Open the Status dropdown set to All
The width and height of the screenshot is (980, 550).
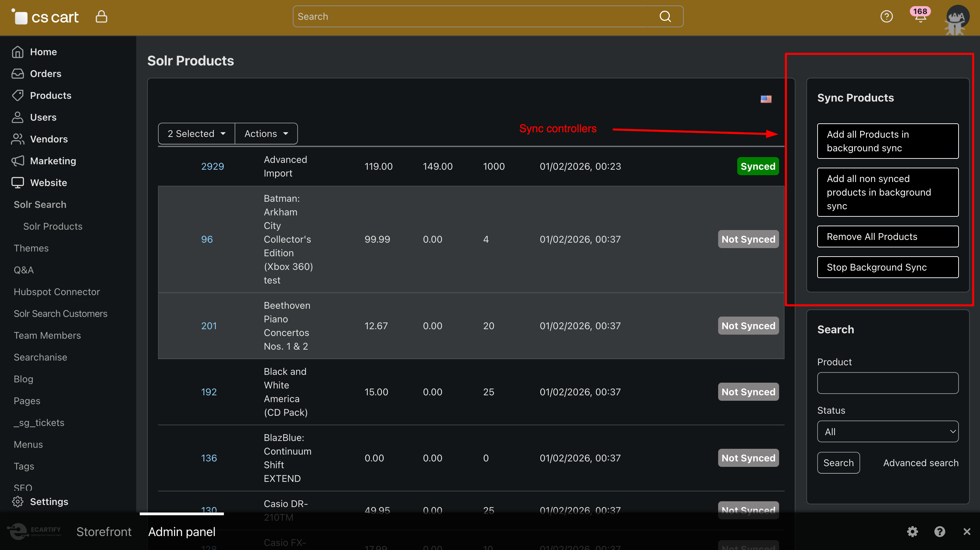tap(888, 431)
